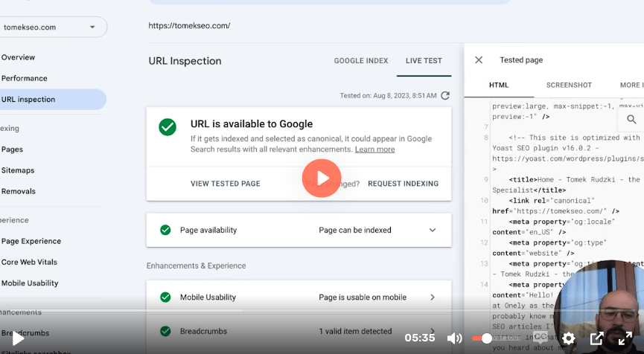Screen dimensions: 644x354
Task: Adjust the volume slider knob
Action: [x=487, y=338]
